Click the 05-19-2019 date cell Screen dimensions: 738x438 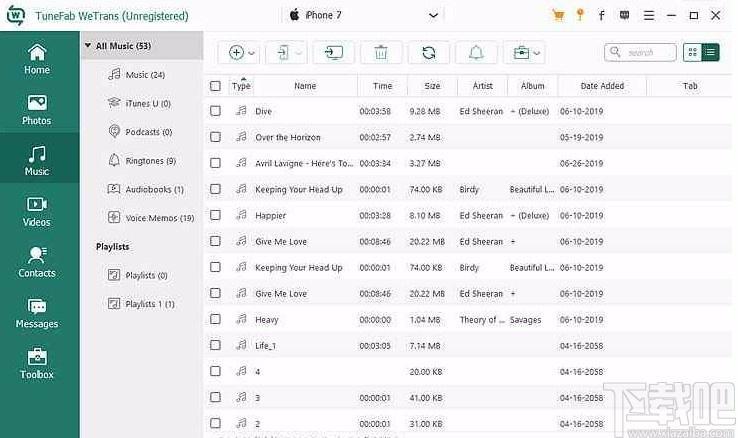pyautogui.click(x=581, y=137)
